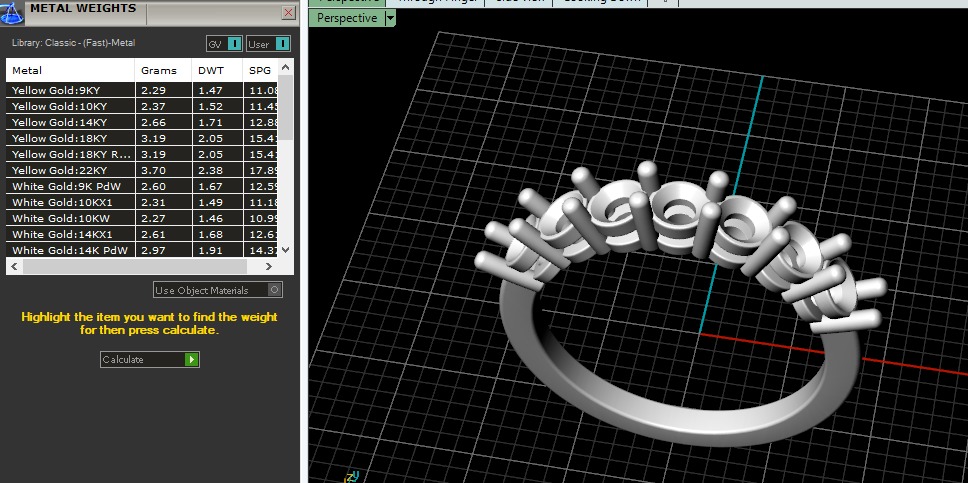Click the 2.97 grams cell
This screenshot has width=968, height=483.
point(163,250)
